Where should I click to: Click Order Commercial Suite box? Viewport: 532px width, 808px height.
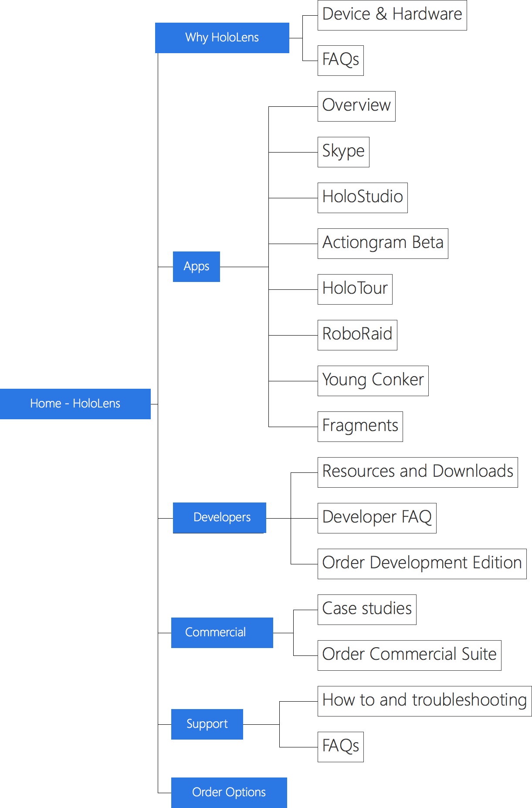pyautogui.click(x=409, y=655)
